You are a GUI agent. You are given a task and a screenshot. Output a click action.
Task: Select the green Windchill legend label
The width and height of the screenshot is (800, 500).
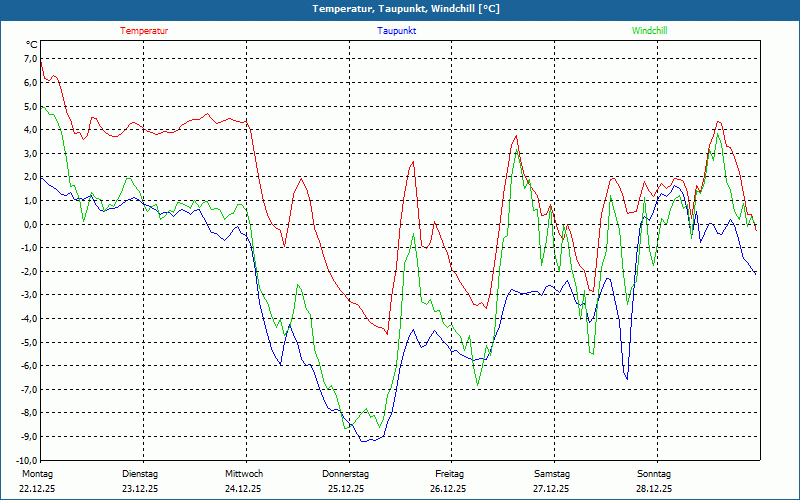pos(649,31)
